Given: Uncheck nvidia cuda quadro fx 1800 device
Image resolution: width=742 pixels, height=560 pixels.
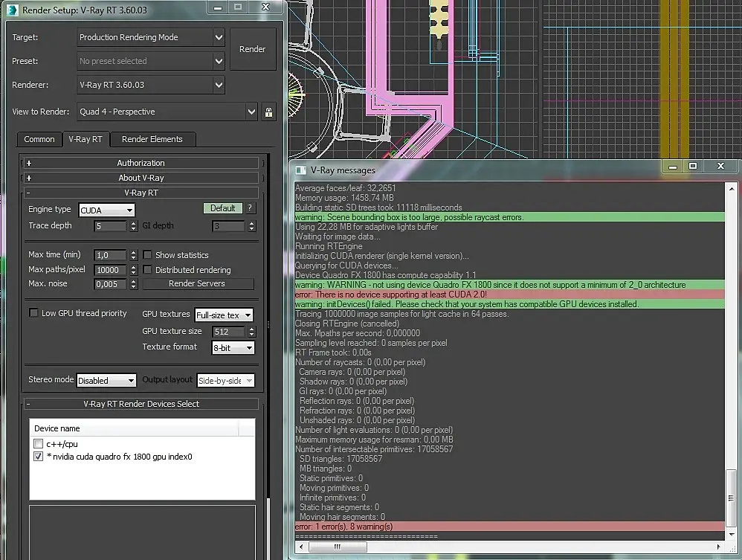Looking at the screenshot, I should click(39, 457).
